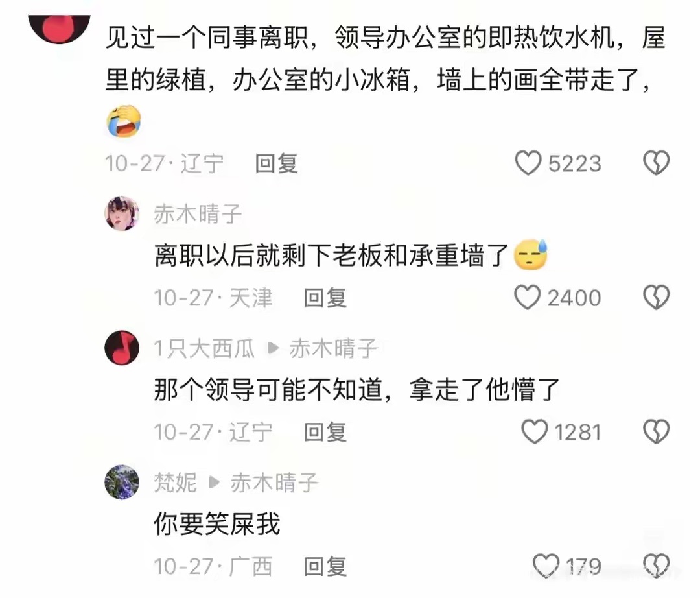Screen dimensions: 700x598
Task: Dislike 1只大西瓜's reply
Action: (x=656, y=432)
